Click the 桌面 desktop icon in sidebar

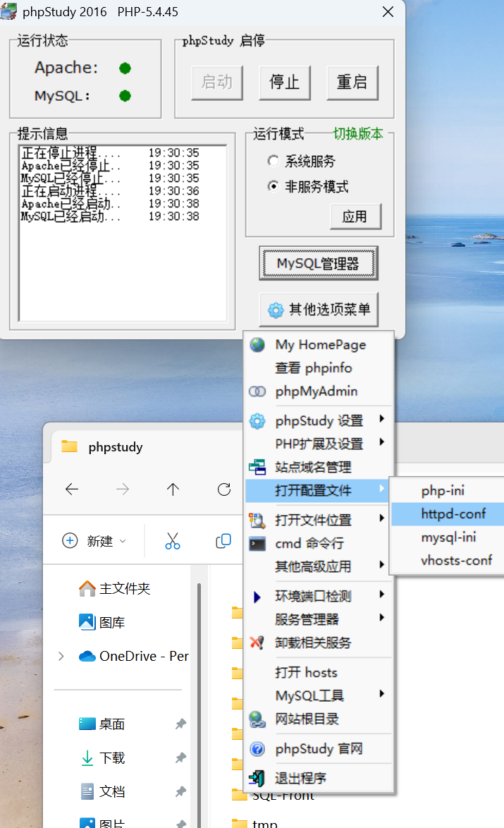point(87,724)
